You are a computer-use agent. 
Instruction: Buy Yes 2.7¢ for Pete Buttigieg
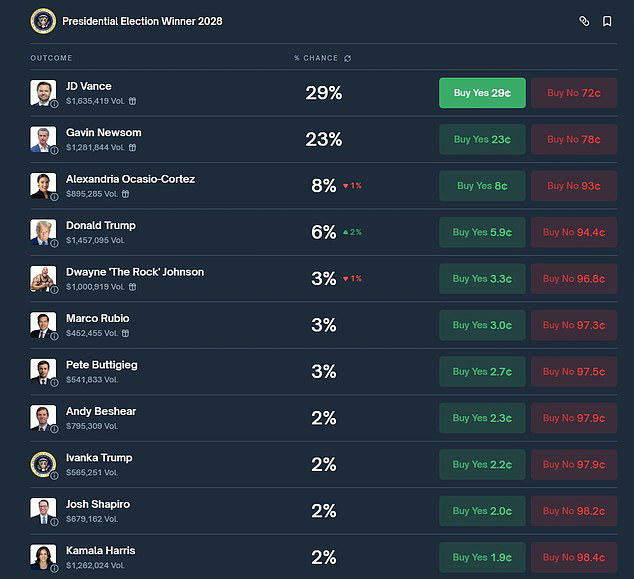coord(482,372)
